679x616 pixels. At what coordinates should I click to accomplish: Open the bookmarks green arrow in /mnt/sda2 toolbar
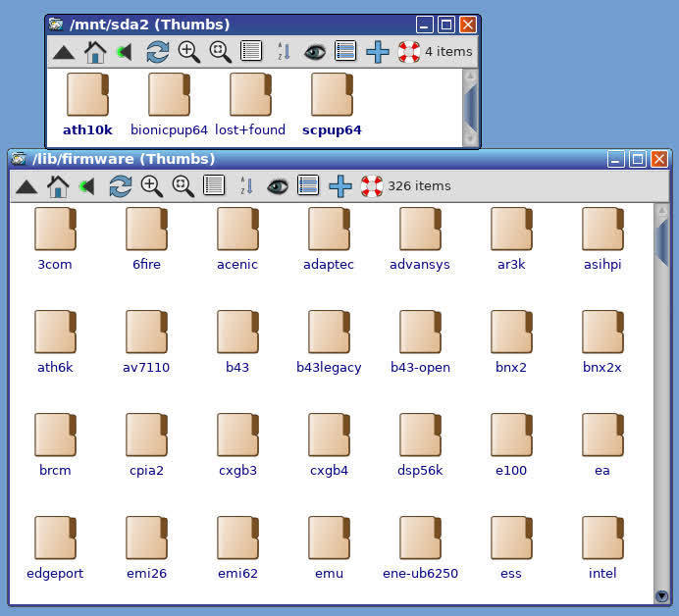coord(125,52)
